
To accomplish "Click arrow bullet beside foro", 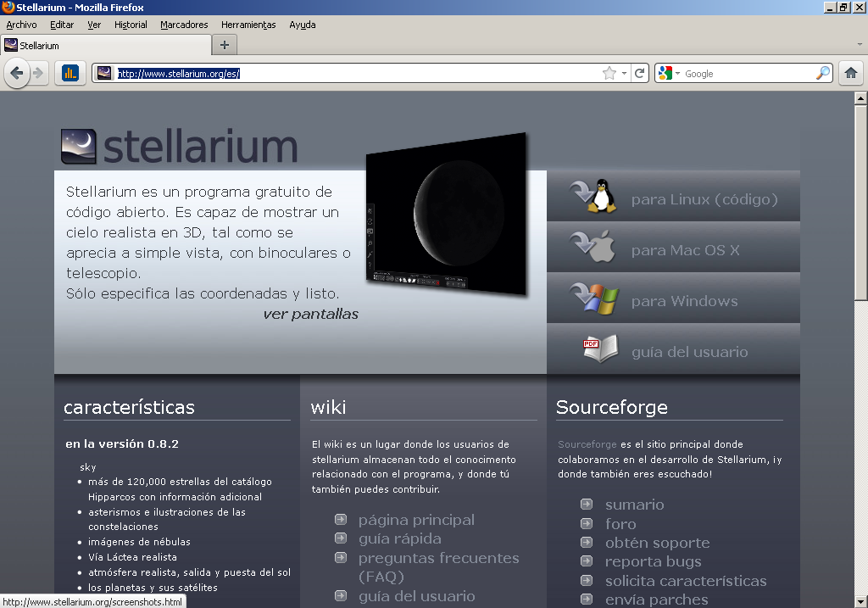I will (x=587, y=523).
